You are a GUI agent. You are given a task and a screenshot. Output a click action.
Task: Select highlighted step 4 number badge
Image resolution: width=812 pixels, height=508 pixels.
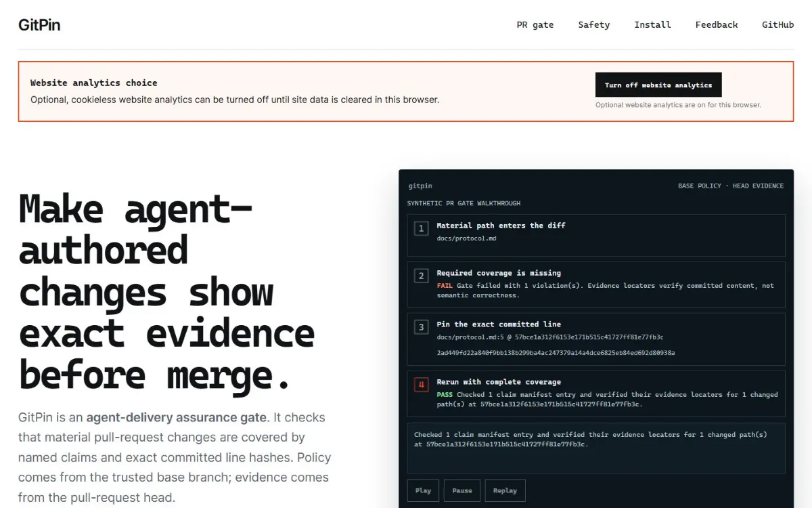click(x=421, y=385)
